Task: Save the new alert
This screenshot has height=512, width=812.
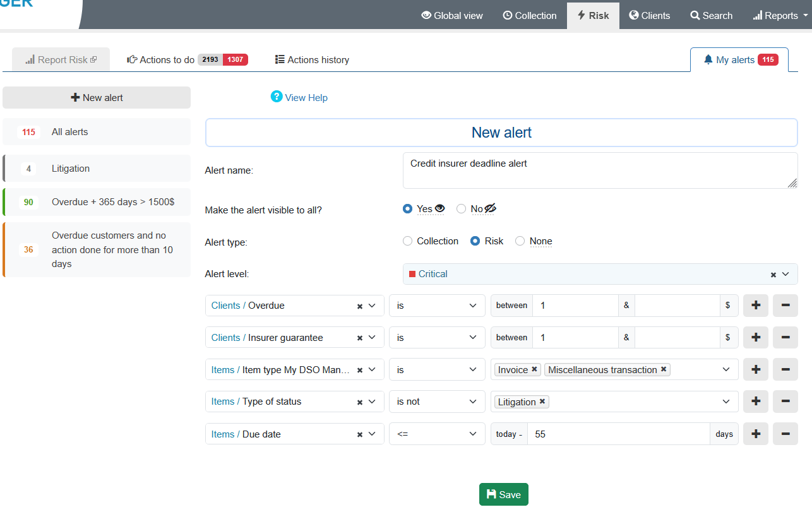Action: pyautogui.click(x=503, y=494)
